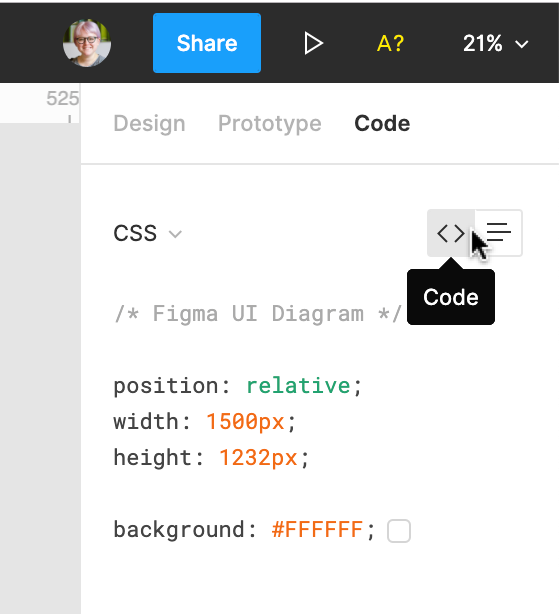Toggle table list view icon
The height and width of the screenshot is (614, 559).
(499, 233)
